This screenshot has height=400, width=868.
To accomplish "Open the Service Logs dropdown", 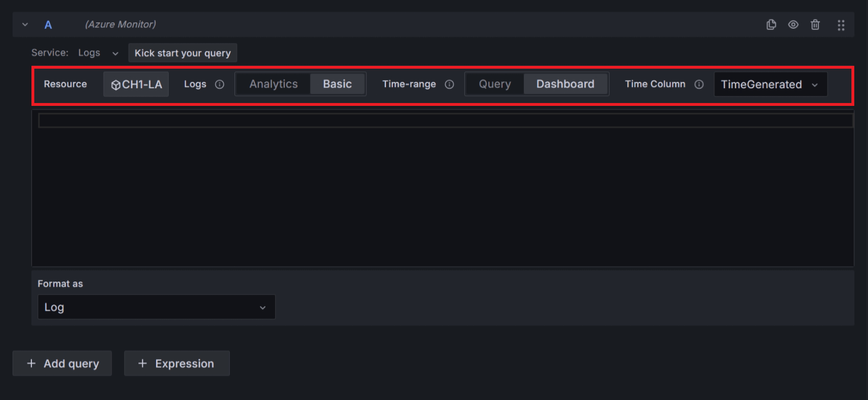I will [x=98, y=53].
